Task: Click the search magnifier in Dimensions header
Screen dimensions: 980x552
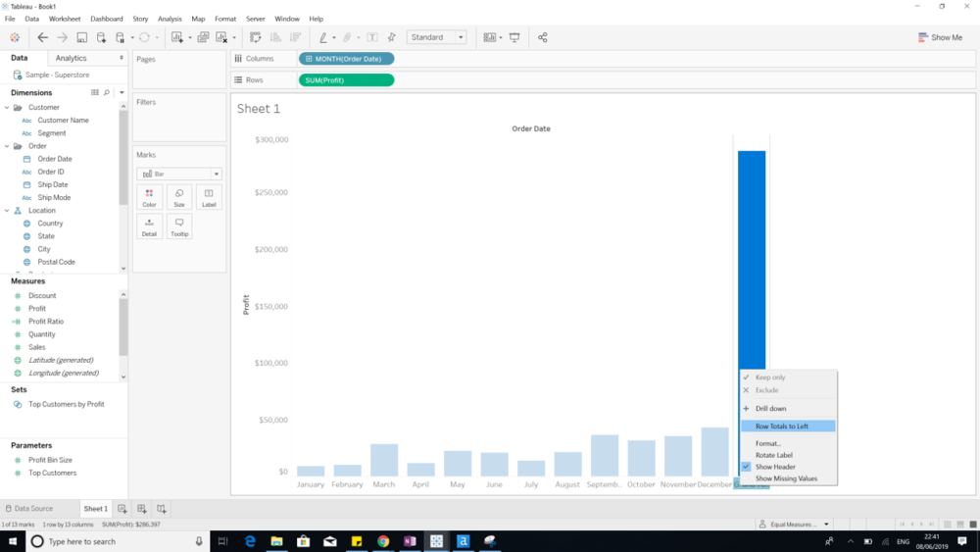Action: click(x=107, y=92)
